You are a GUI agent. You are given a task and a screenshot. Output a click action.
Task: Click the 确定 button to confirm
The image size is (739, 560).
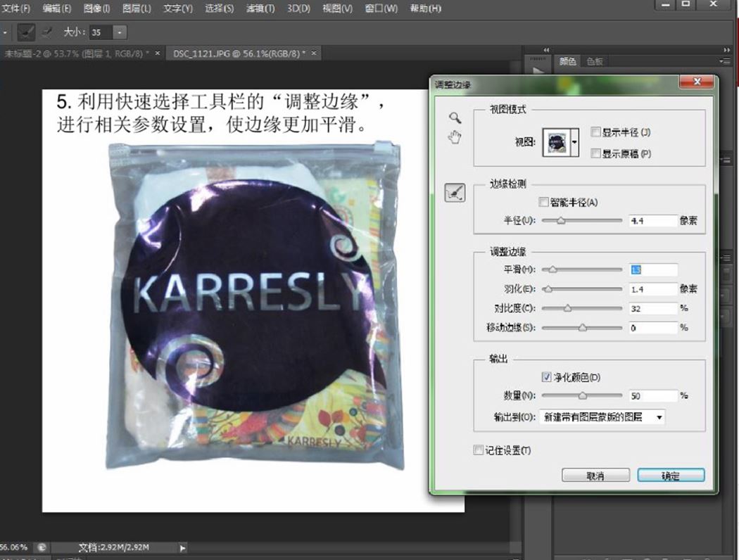click(x=670, y=476)
